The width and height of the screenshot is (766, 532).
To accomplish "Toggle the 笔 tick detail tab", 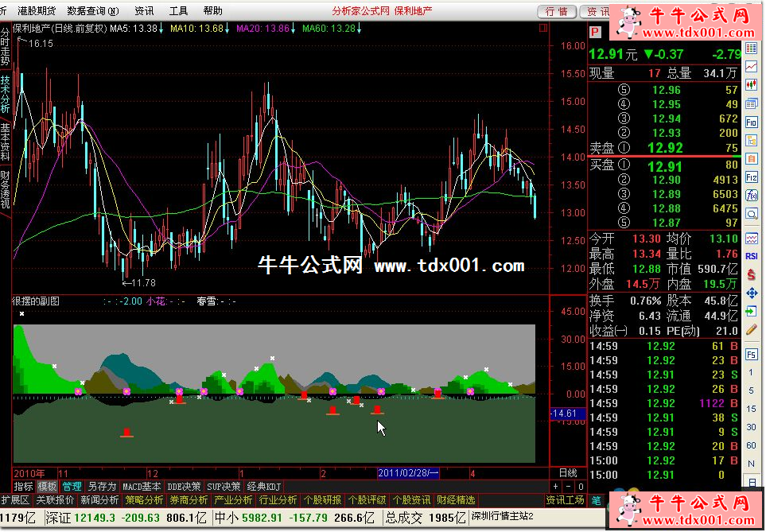I will (597, 500).
